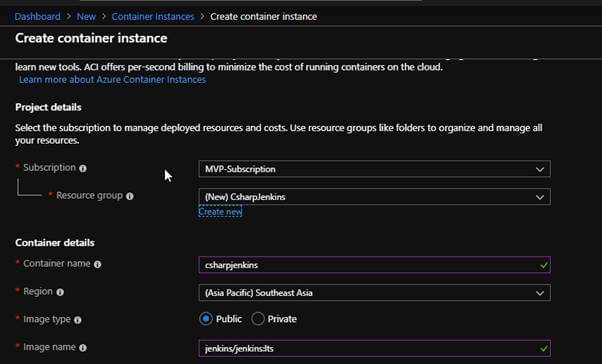Click the Create new resource group link
Image resolution: width=602 pixels, height=364 pixels.
click(x=220, y=212)
